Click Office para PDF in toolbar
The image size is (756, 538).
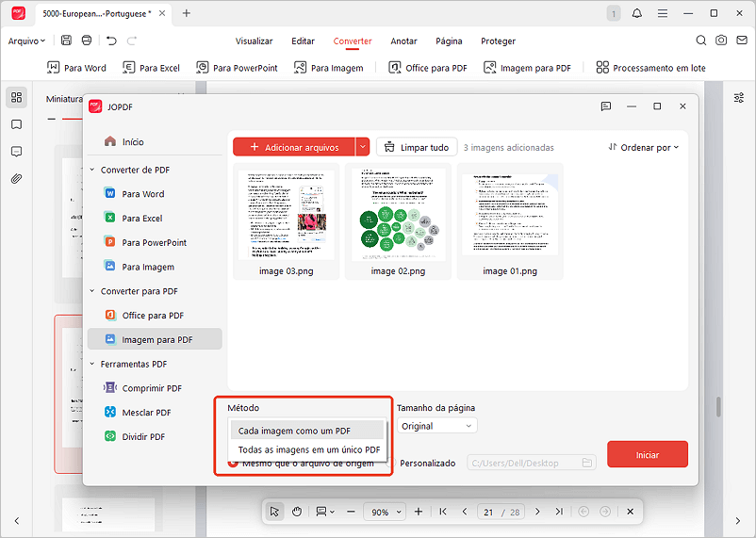[428, 68]
